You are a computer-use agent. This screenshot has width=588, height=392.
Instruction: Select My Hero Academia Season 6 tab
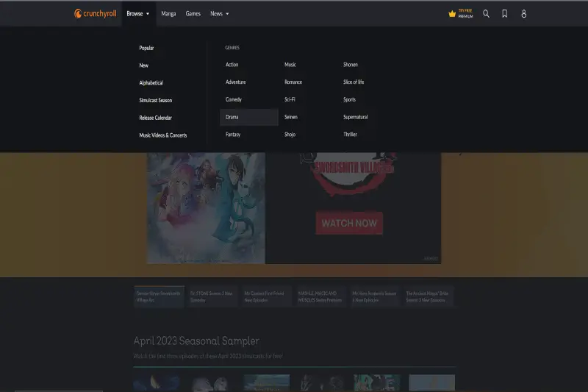(375, 296)
